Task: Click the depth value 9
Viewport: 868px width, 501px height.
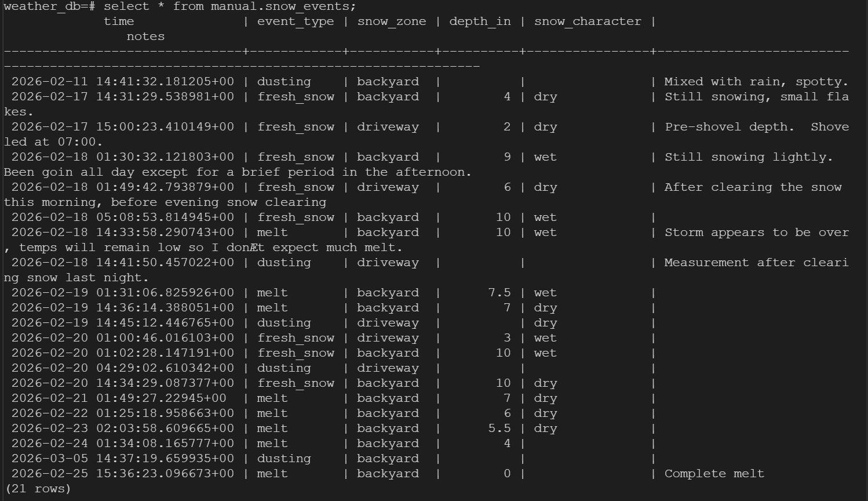Action: [507, 157]
